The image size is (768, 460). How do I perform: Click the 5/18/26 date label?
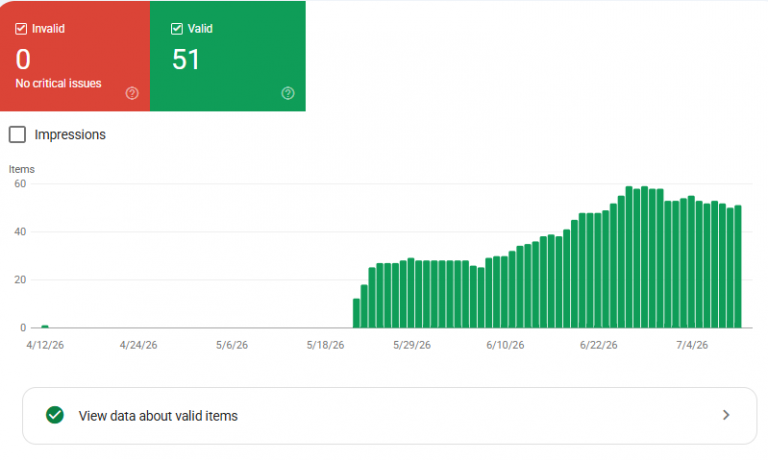(325, 345)
